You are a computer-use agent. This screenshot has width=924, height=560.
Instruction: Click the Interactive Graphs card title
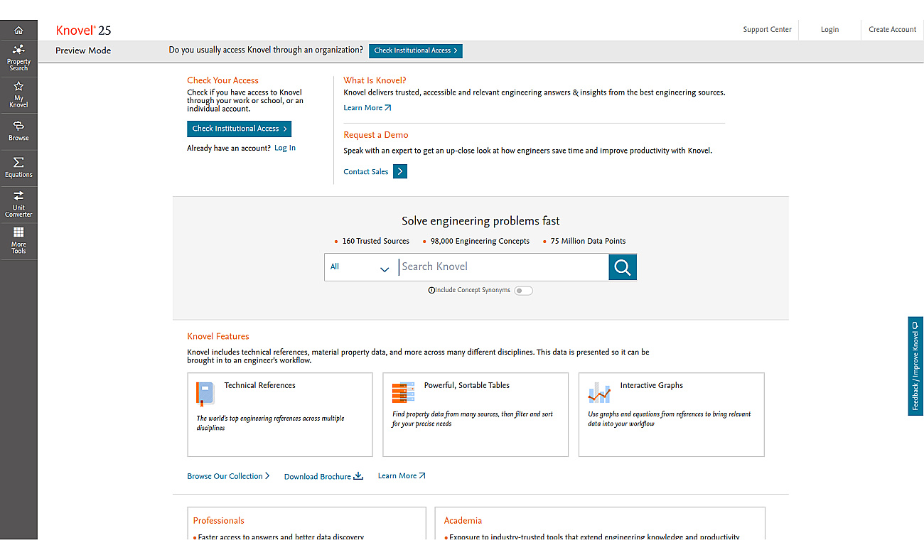coord(652,385)
